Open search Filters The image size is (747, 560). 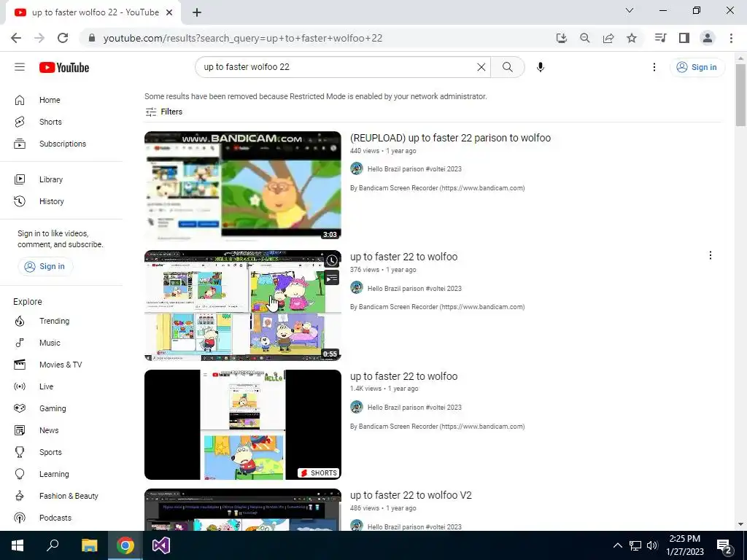tap(164, 112)
